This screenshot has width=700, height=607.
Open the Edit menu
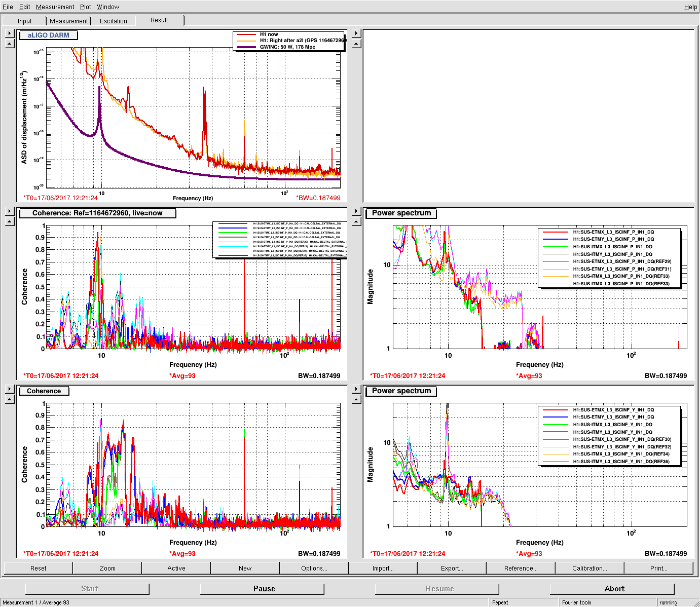click(25, 7)
